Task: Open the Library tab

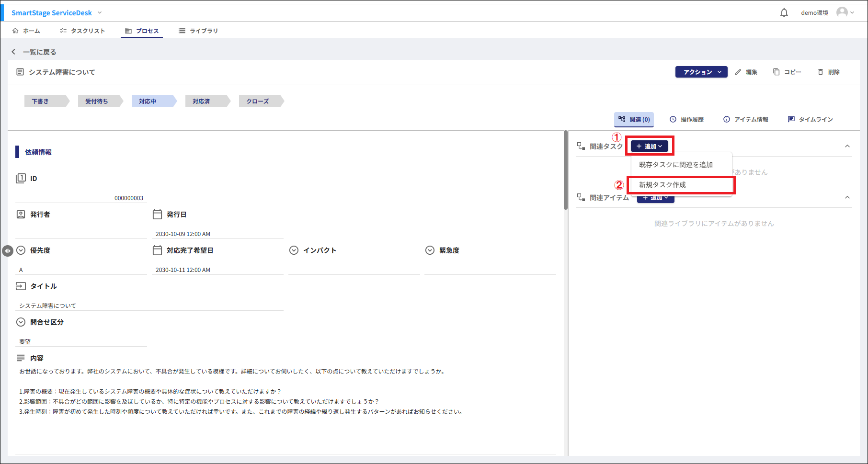Action: (198, 31)
